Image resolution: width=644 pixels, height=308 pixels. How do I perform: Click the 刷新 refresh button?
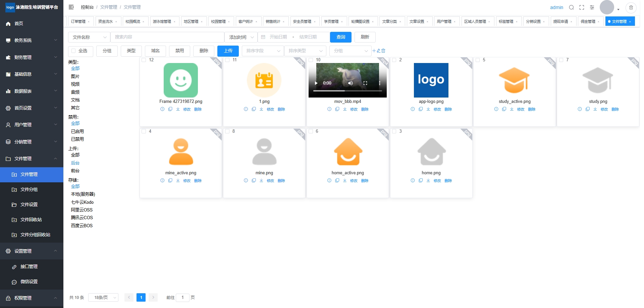click(x=365, y=37)
